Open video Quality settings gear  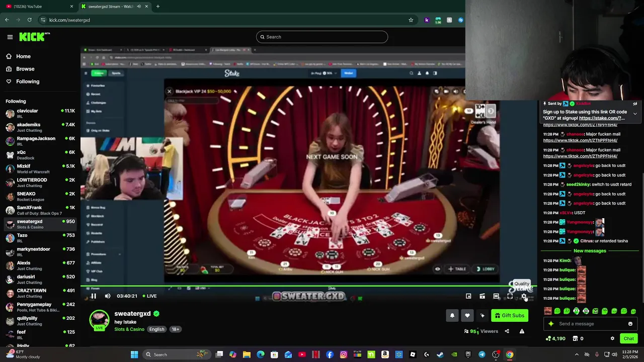point(524,296)
